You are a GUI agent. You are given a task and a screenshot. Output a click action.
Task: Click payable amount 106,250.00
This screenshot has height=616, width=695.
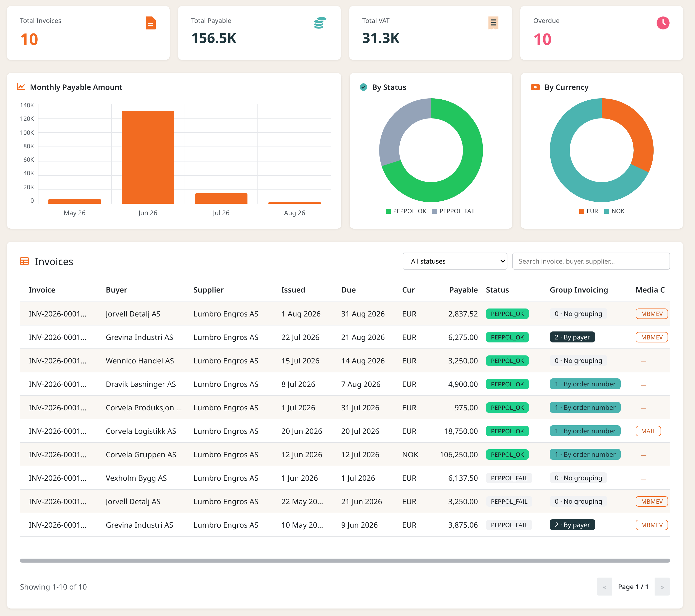(459, 455)
